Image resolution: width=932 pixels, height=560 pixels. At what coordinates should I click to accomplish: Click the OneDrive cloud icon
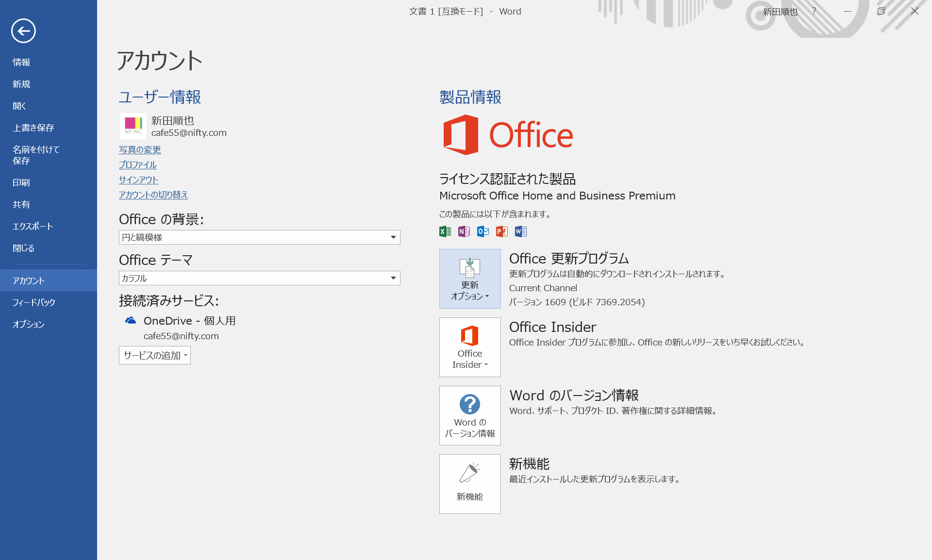(131, 321)
